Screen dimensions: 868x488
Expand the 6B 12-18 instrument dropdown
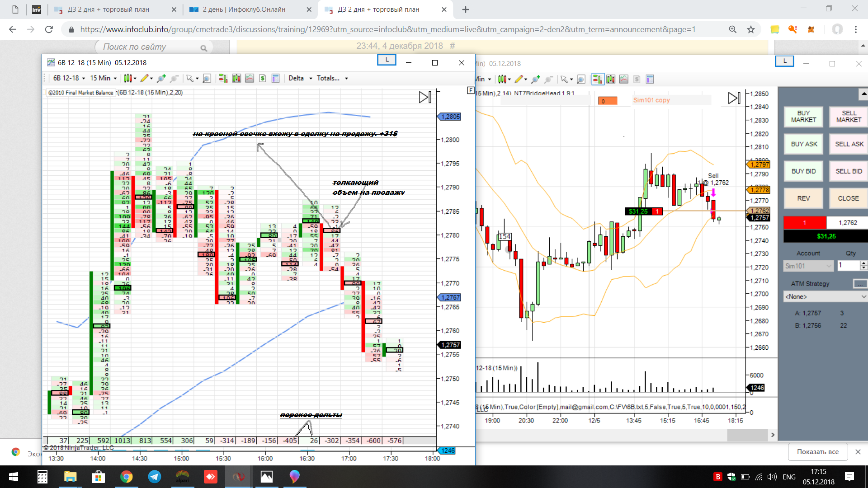tap(69, 78)
